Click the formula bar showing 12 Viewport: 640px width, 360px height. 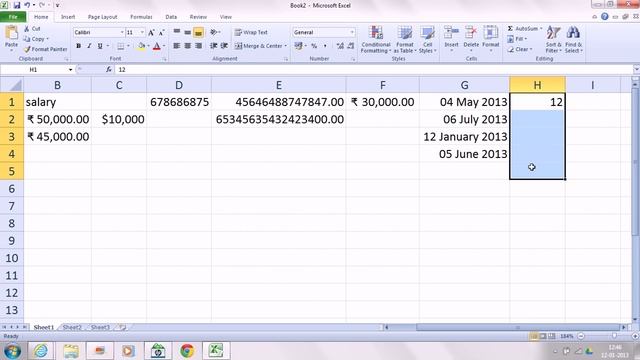pyautogui.click(x=373, y=70)
